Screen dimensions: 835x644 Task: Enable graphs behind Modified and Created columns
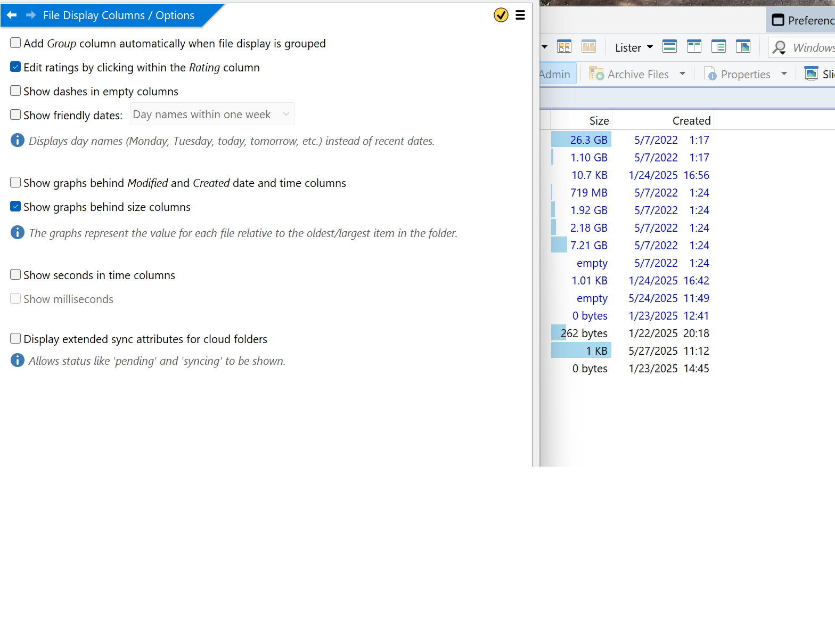(x=15, y=182)
